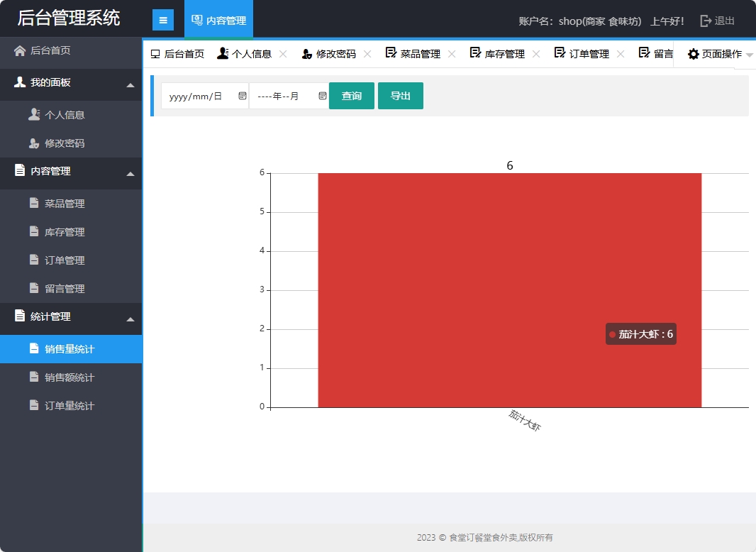756x552 pixels.
Task: Click the ----年--月 month input
Action: click(289, 96)
